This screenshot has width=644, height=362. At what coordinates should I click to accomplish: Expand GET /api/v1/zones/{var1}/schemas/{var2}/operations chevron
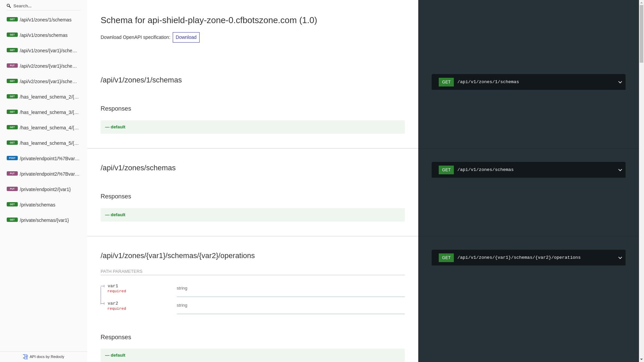click(x=620, y=258)
